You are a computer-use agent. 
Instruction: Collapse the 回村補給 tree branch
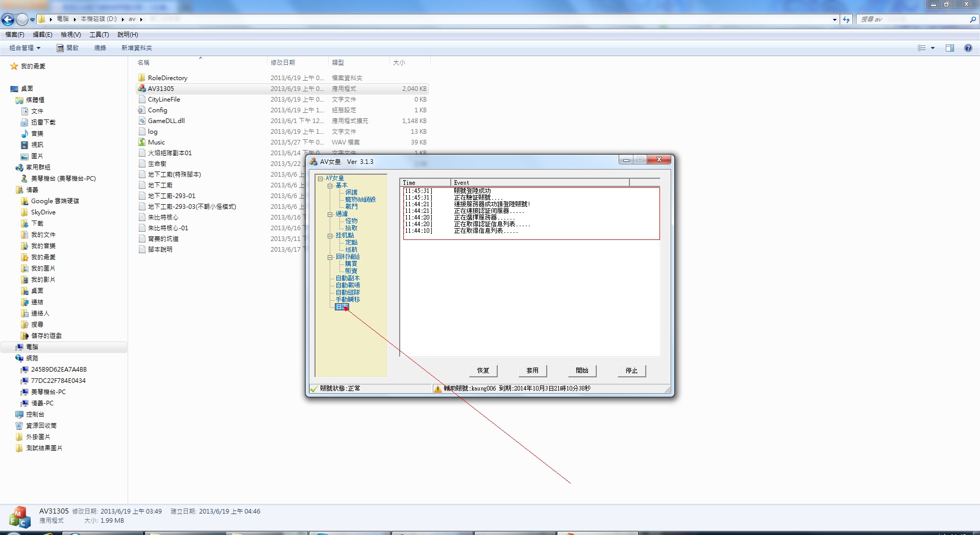tap(330, 257)
